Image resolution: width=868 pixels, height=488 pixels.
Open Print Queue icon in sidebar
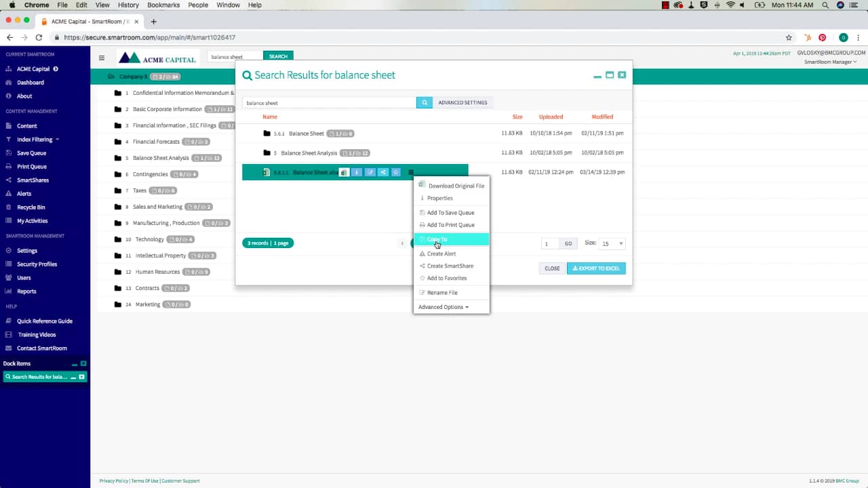(9, 167)
